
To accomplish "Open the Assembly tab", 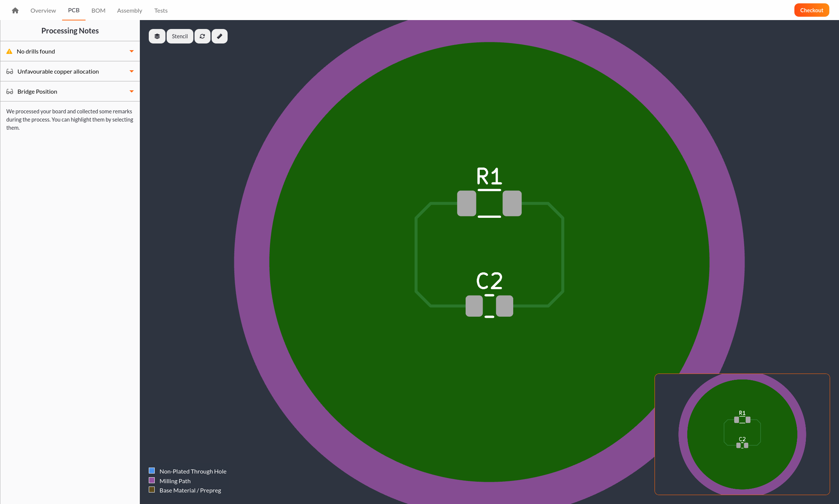I will (x=129, y=10).
